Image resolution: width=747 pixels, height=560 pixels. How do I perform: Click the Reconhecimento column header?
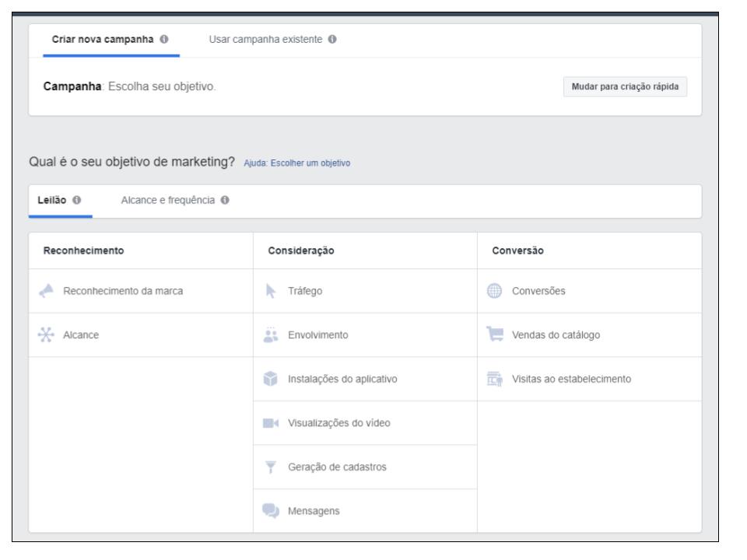pos(83,250)
